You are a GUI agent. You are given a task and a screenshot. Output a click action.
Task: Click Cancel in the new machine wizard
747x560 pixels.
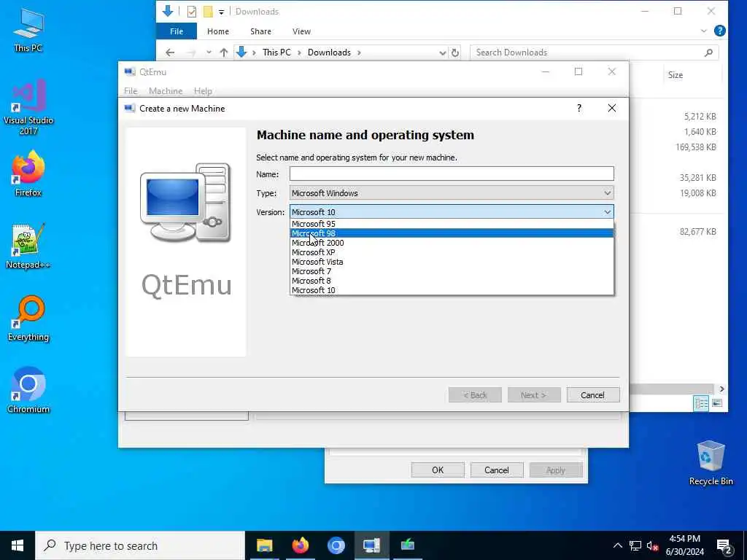point(592,394)
